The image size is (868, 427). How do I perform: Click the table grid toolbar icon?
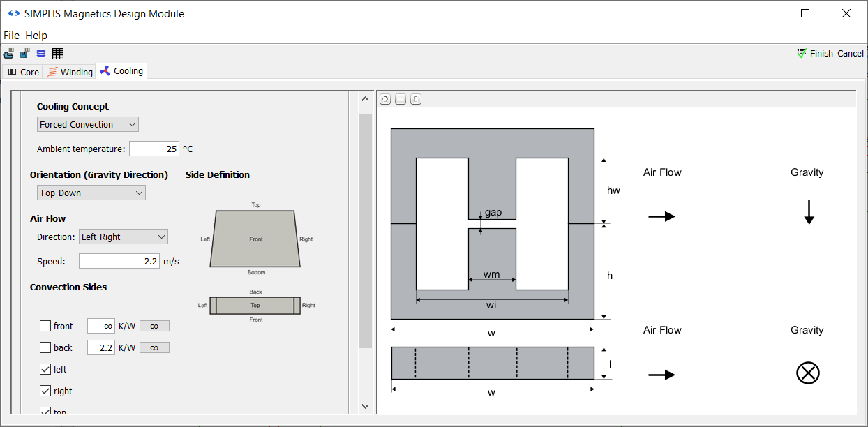click(x=57, y=54)
